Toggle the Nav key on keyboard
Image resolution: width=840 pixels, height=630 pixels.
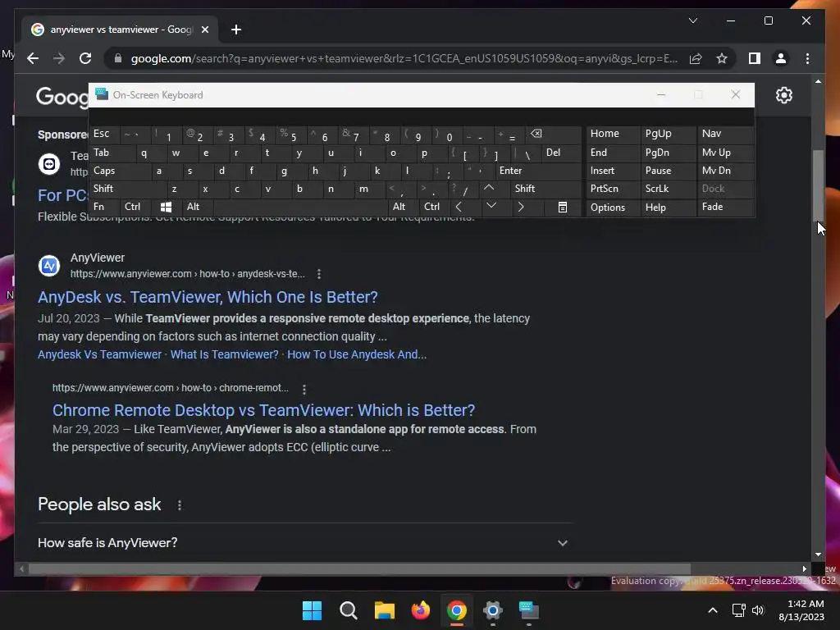(725, 134)
